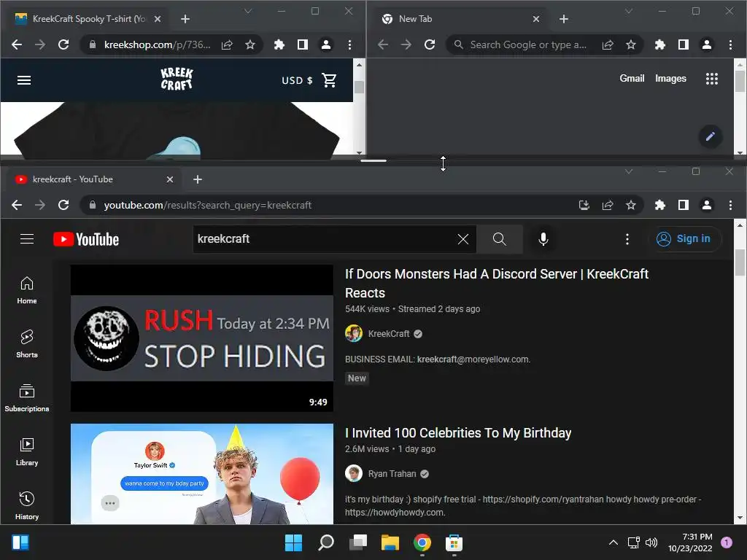The width and height of the screenshot is (747, 560).
Task: Open Chrome menu in the New Tab window
Action: 730,44
